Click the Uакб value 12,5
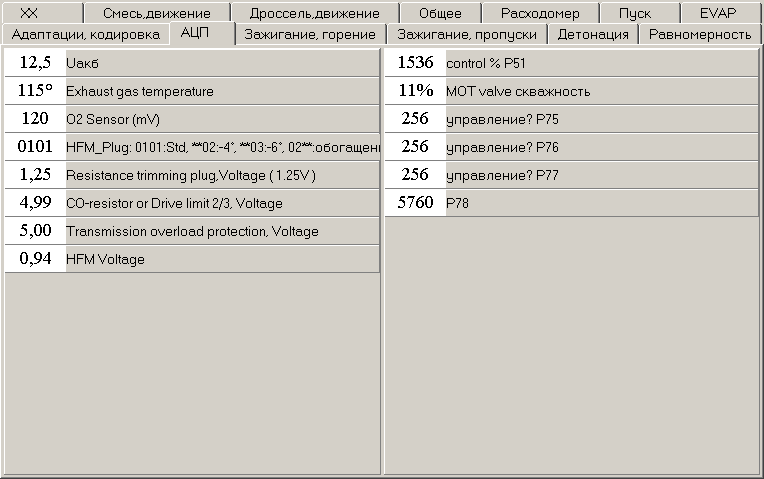764x479 pixels. tap(35, 63)
